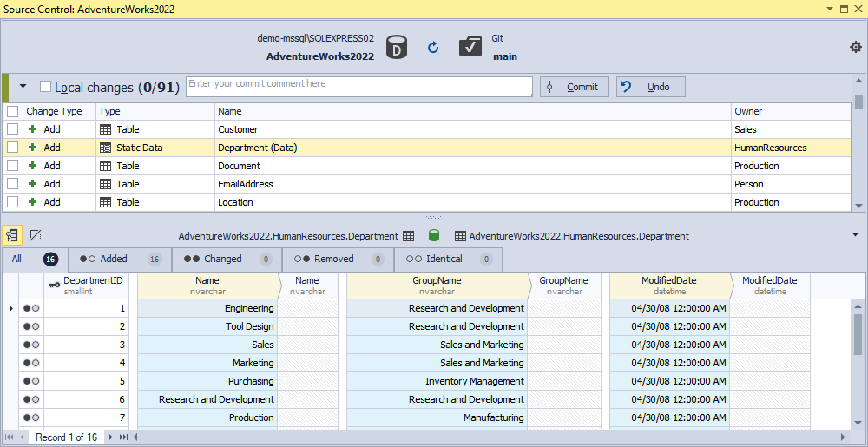Check the Document row checkbox
This screenshot has height=447, width=868.
(x=12, y=166)
